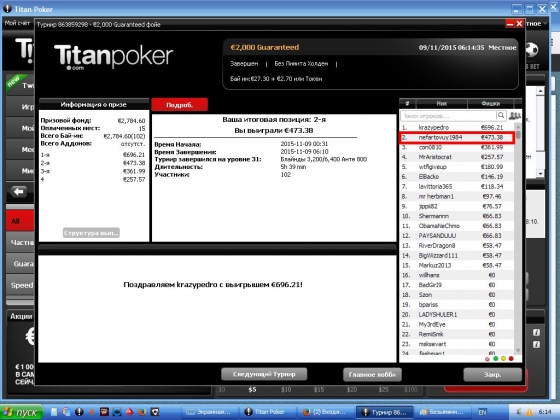Screen dimensions: 560x420
Task: Select player PAYSANDUUU in the ranking list
Action: (x=457, y=236)
